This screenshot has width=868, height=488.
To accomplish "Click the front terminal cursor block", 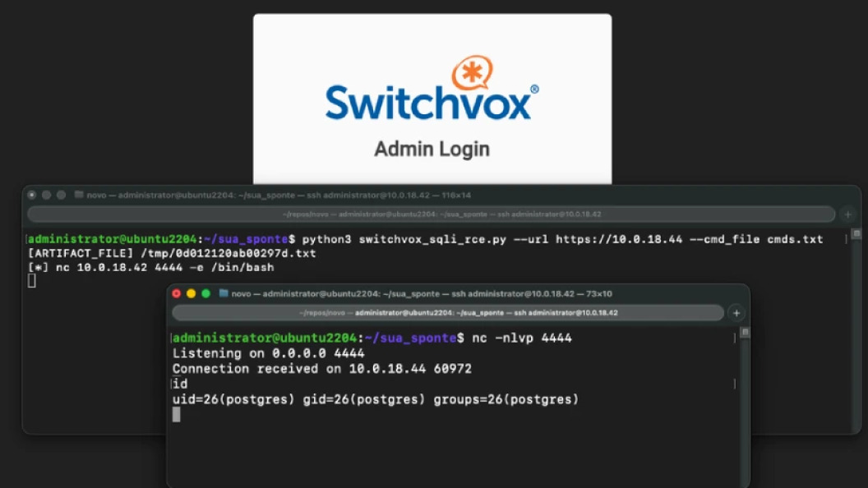I will click(x=176, y=414).
